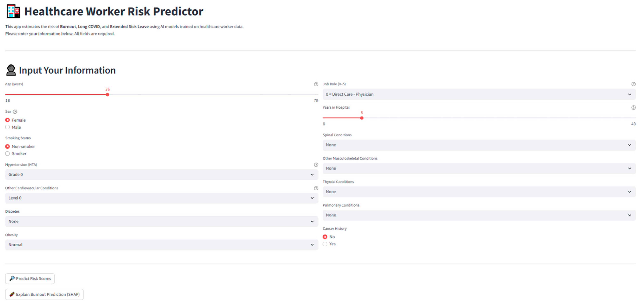Click the Age help question-mark icon
Image resolution: width=644 pixels, height=303 pixels.
(x=316, y=84)
